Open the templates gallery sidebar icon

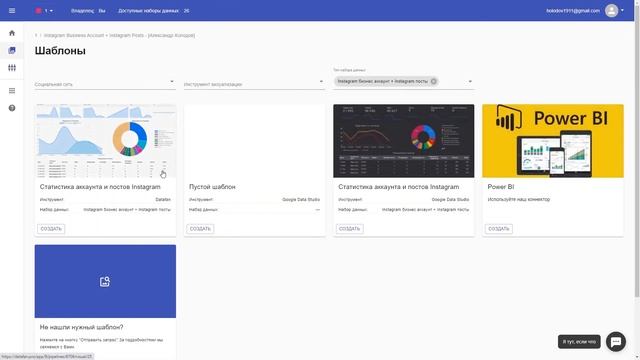(x=12, y=50)
